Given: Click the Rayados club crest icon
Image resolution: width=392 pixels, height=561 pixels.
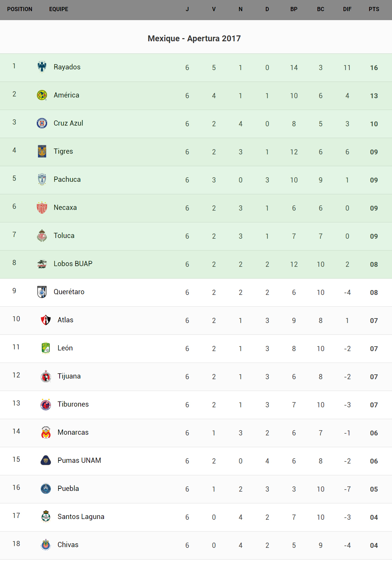Looking at the screenshot, I should click(x=42, y=67).
